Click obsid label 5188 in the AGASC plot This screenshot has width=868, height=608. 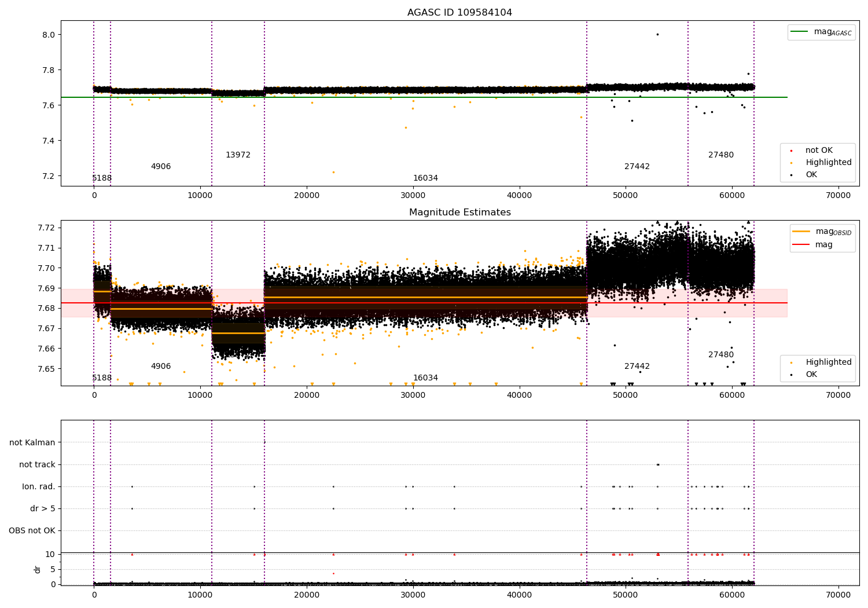pyautogui.click(x=102, y=178)
